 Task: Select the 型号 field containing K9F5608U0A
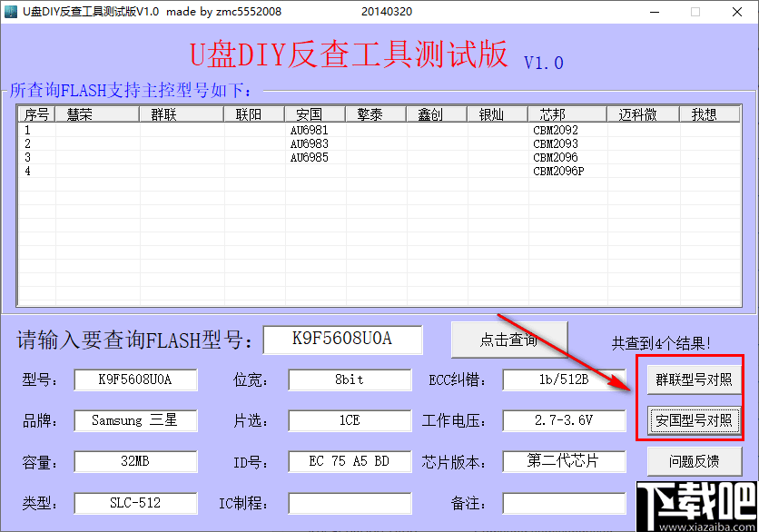(134, 379)
